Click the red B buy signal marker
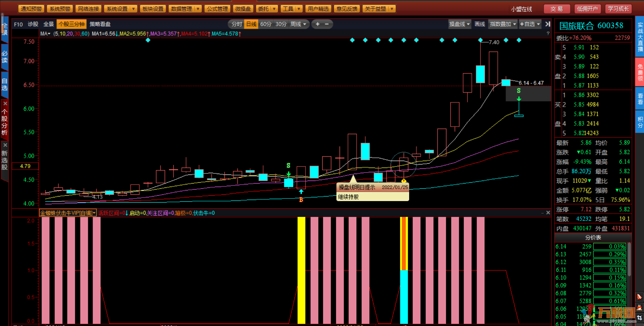Screen dimensions: 644x326 tap(301, 200)
